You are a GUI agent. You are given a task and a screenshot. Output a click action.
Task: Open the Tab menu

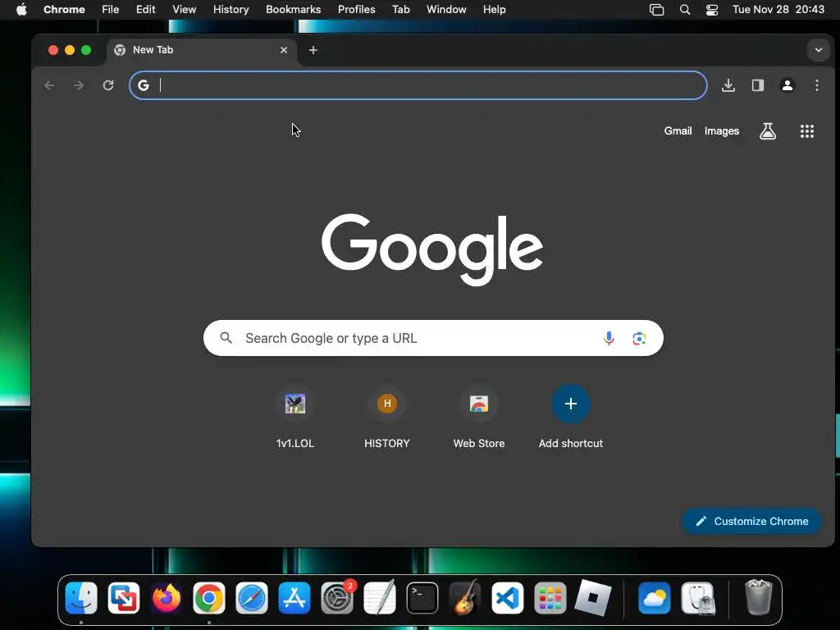400,9
